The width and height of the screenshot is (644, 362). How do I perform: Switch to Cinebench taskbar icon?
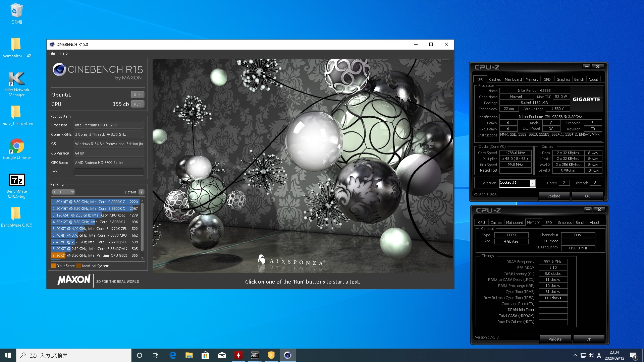(x=287, y=355)
